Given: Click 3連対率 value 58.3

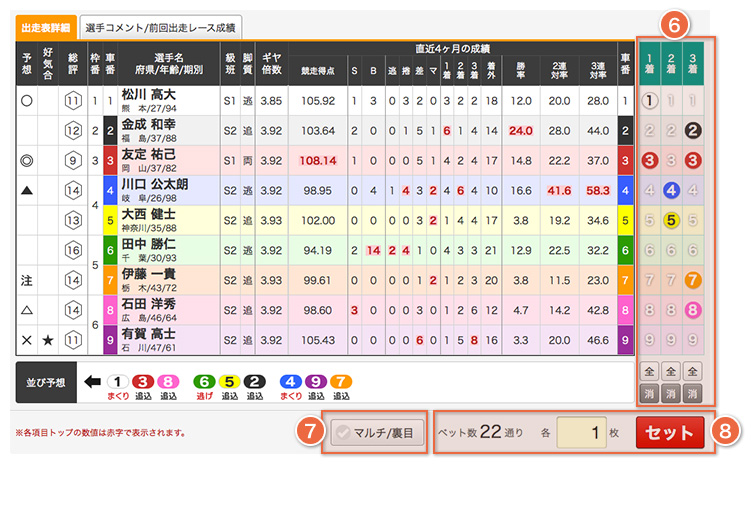Looking at the screenshot, I should click(598, 190).
